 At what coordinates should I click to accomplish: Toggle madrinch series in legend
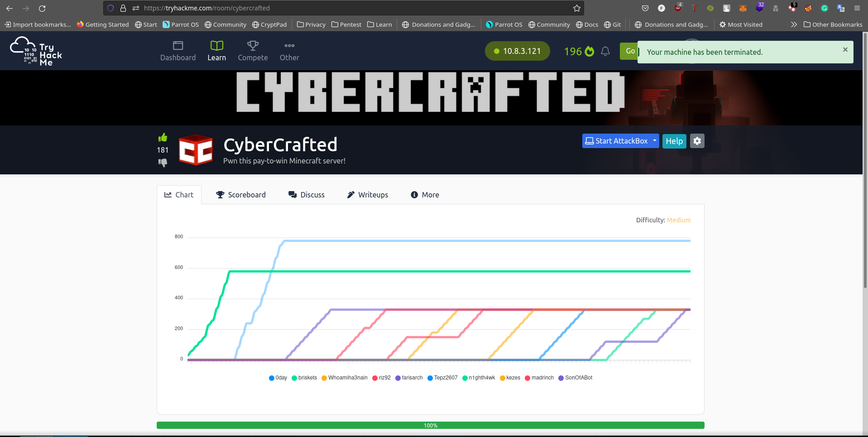point(539,378)
